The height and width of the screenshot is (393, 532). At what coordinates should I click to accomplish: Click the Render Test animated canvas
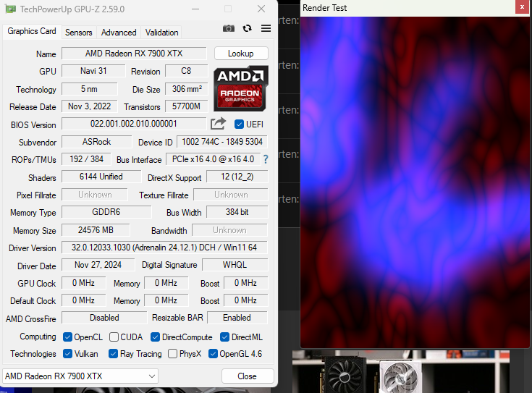point(415,182)
